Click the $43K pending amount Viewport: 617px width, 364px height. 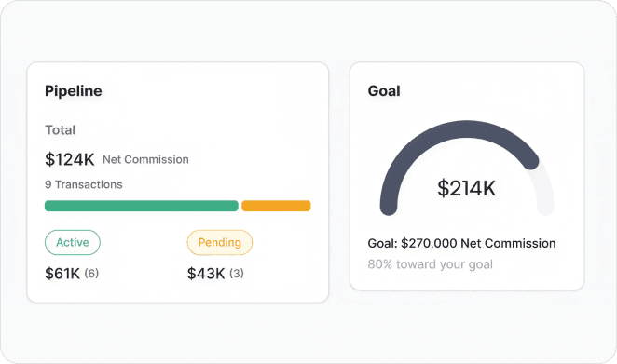[x=206, y=273]
